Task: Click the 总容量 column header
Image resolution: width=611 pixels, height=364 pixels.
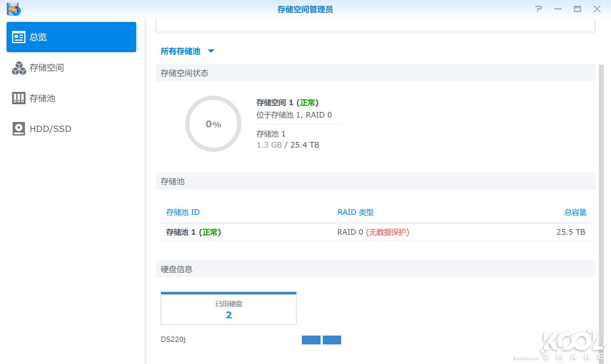Action: [x=575, y=212]
